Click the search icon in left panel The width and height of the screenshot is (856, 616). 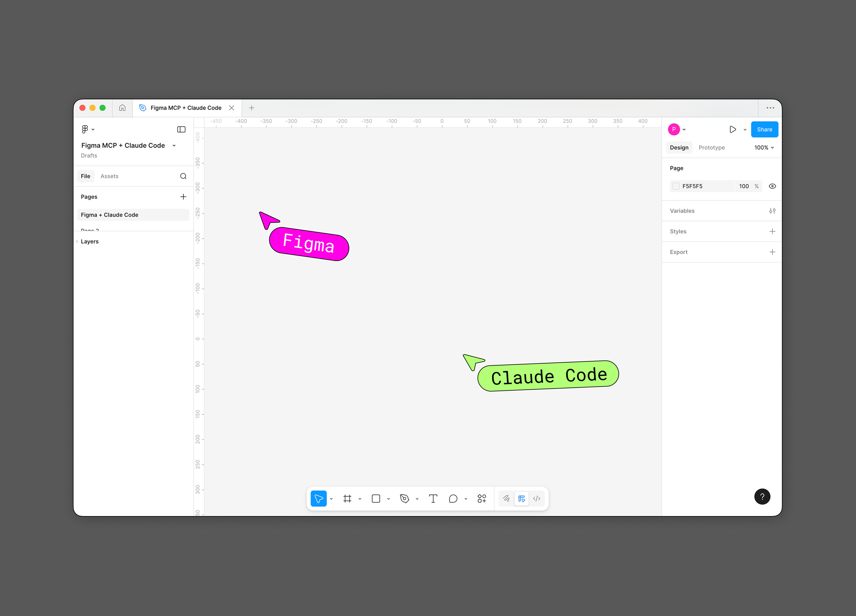click(x=183, y=176)
